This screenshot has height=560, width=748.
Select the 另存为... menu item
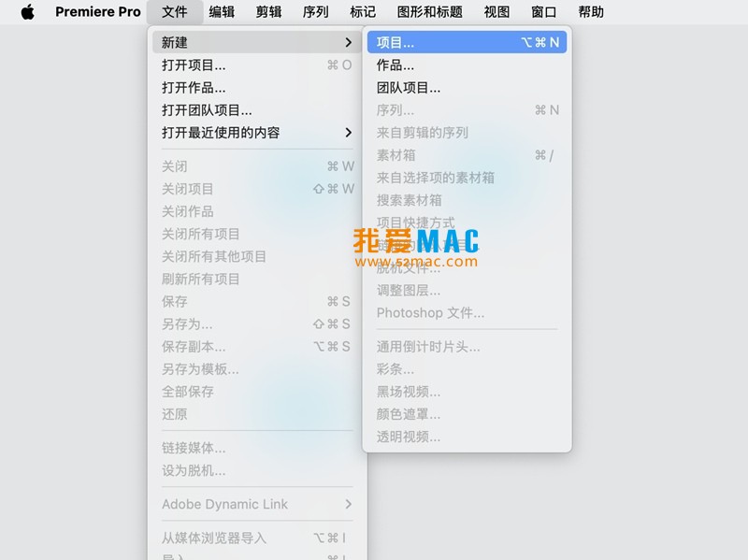pyautogui.click(x=257, y=323)
